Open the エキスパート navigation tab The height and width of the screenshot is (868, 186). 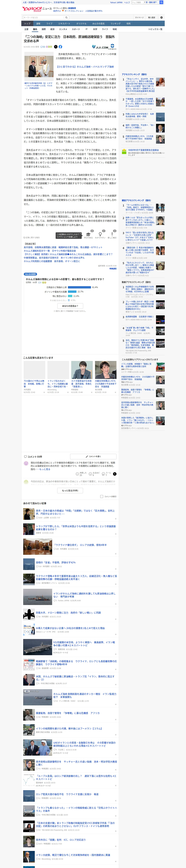[x=64, y=24]
